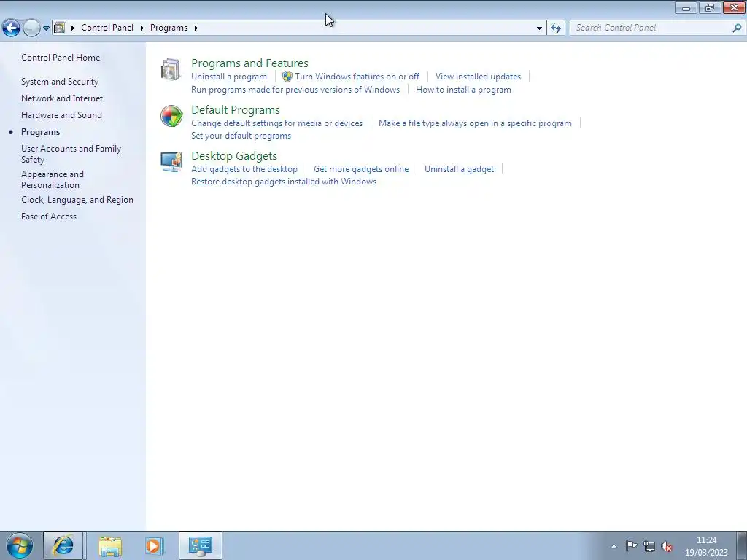Click Add gadgets to the desktop
747x560 pixels.
click(244, 169)
